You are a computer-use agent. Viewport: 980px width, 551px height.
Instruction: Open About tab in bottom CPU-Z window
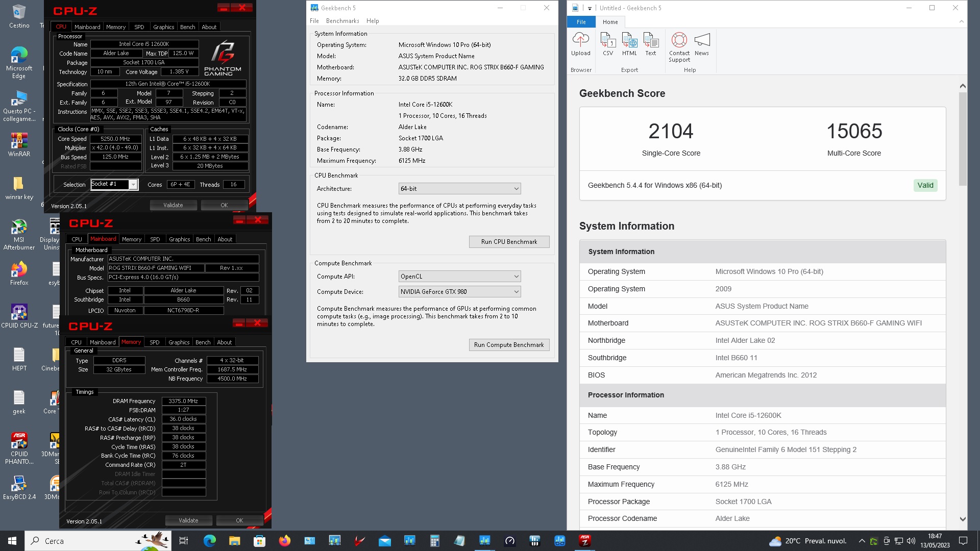[225, 342]
